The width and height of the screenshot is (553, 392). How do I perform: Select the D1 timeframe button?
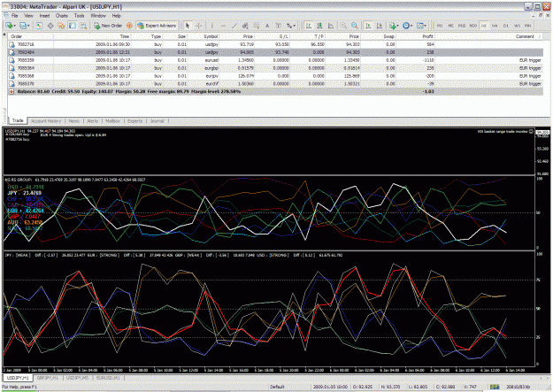point(506,26)
